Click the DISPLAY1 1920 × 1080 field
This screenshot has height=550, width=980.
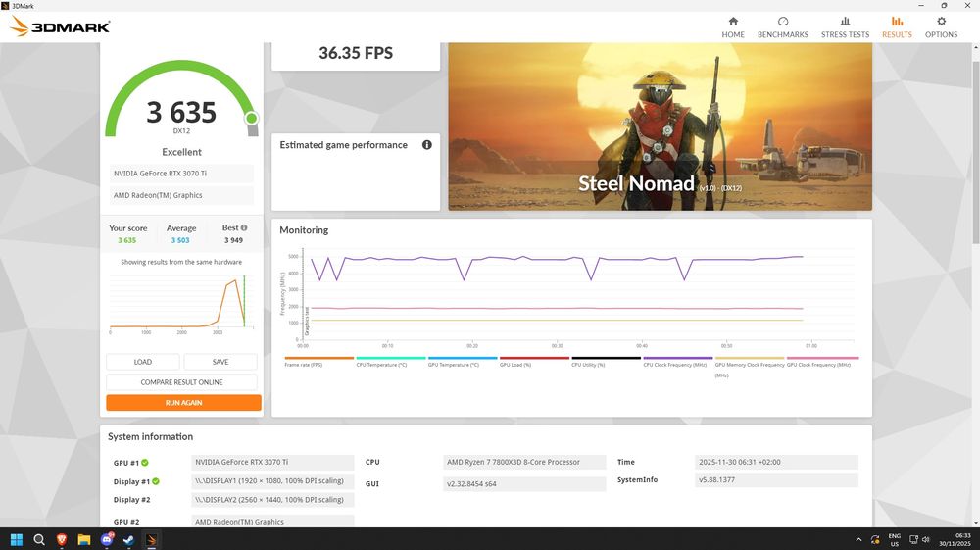(272, 481)
